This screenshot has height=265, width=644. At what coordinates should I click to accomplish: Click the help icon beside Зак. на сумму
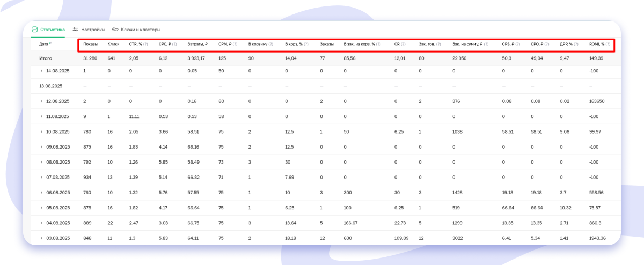pos(487,44)
